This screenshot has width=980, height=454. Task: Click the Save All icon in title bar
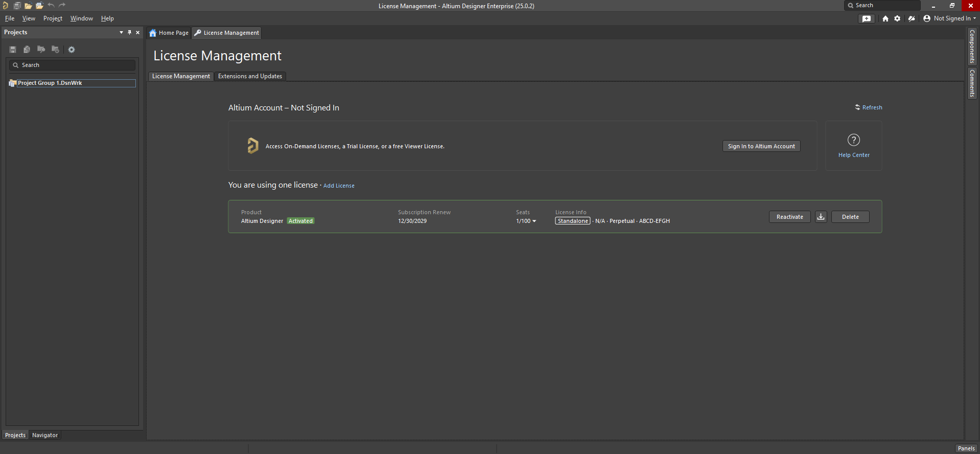[x=17, y=6]
